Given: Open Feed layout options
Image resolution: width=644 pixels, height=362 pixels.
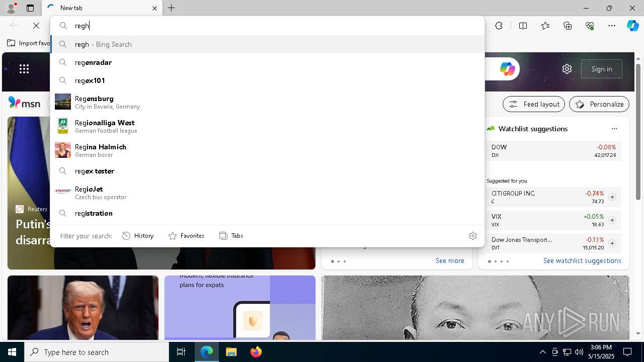Looking at the screenshot, I should pyautogui.click(x=534, y=104).
